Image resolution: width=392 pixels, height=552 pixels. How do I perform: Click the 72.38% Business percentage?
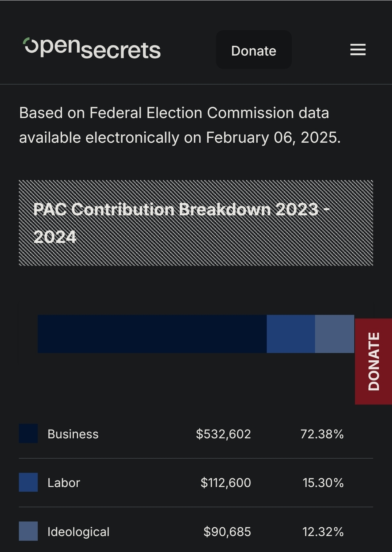pos(322,434)
